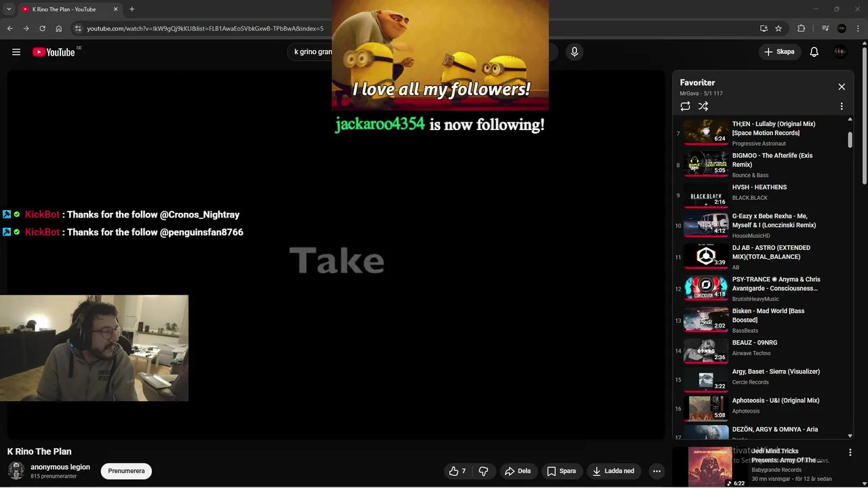
Task: Close the Favoriter playlist panel
Action: pyautogui.click(x=842, y=87)
